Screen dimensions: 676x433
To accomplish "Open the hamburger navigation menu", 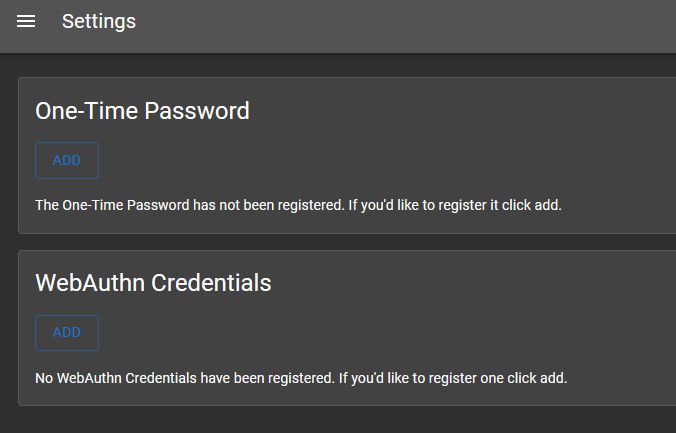I will pyautogui.click(x=26, y=21).
